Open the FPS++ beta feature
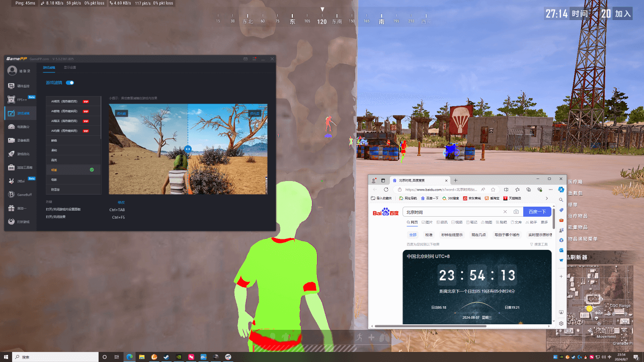The width and height of the screenshot is (644, 362). pos(20,100)
